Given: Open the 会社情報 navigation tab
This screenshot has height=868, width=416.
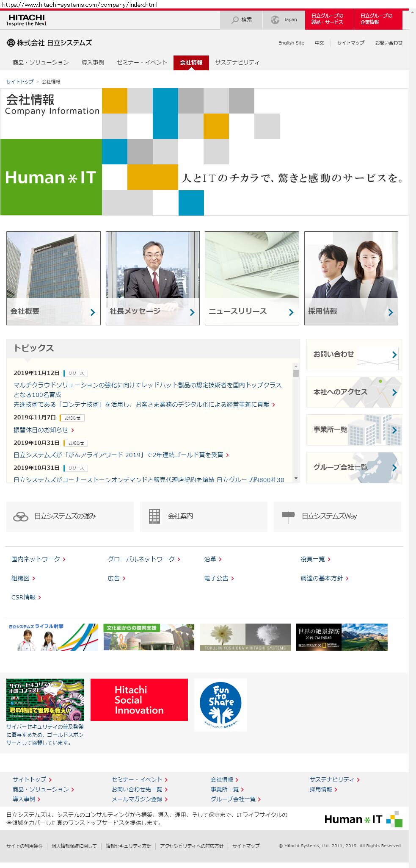Looking at the screenshot, I should [191, 62].
